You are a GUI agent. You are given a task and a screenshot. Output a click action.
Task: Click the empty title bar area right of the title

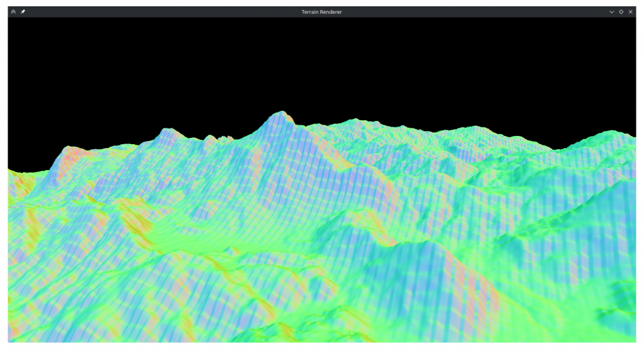(x=472, y=12)
